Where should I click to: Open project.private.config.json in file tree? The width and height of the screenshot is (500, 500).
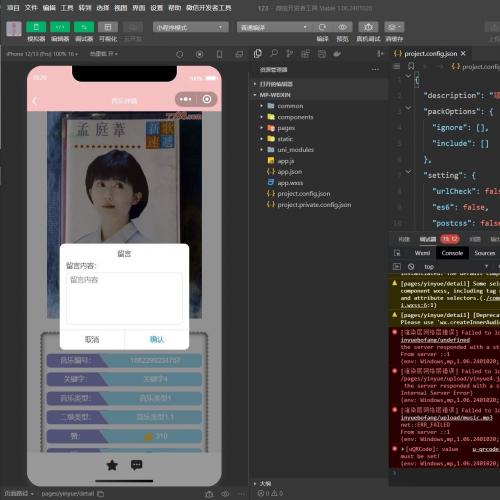[320, 205]
